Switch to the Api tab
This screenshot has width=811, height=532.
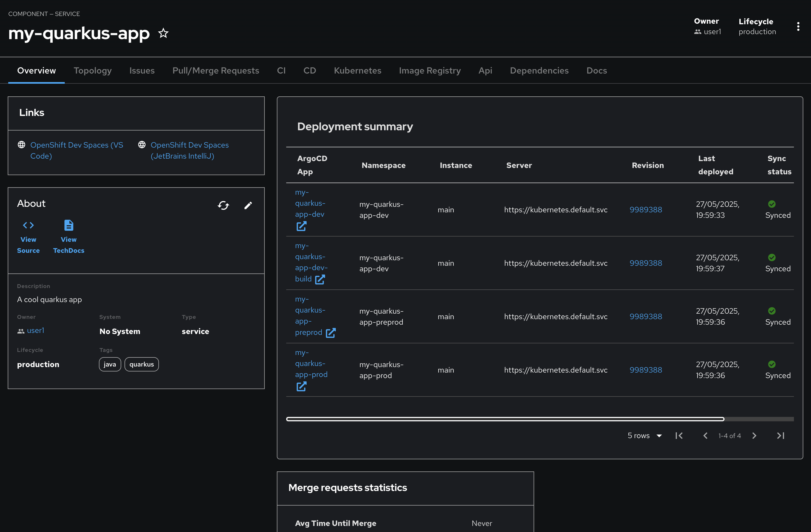485,70
